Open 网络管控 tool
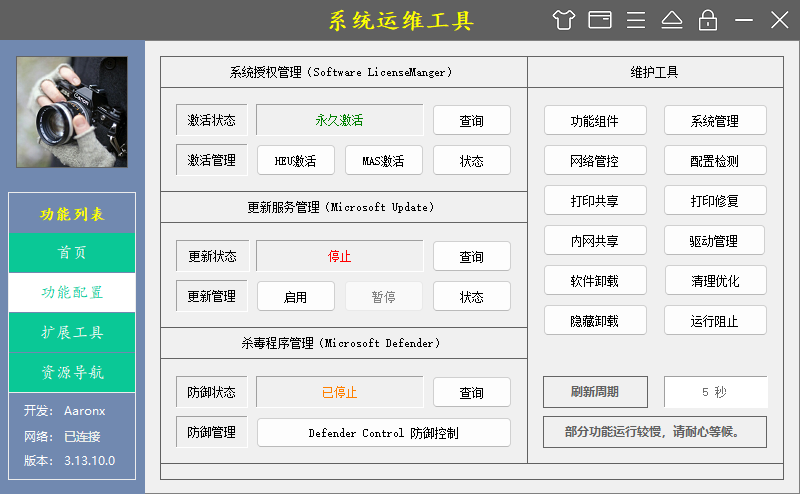The image size is (800, 494). click(595, 161)
